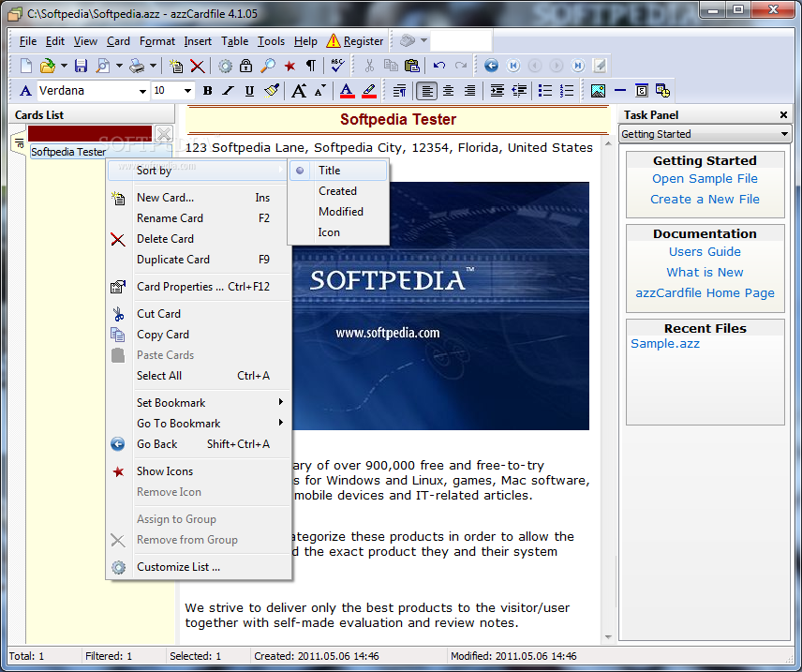Viewport: 802px width, 672px height.
Task: Sort cards by Modified
Action: [x=338, y=212]
